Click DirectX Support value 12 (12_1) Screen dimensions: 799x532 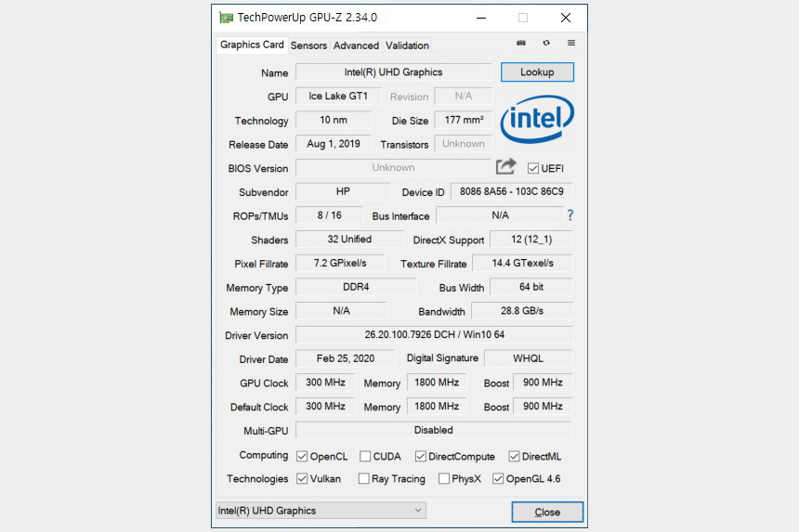(531, 240)
